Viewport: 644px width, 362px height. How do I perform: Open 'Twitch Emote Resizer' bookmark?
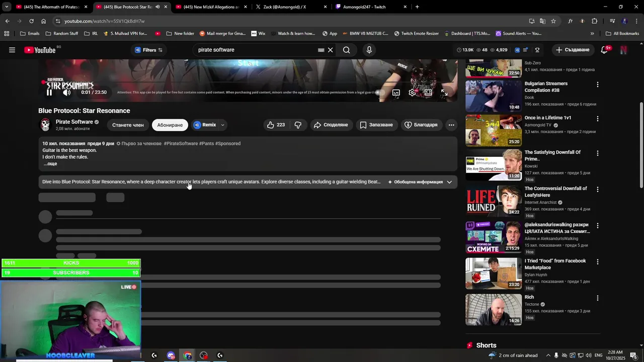click(x=416, y=34)
